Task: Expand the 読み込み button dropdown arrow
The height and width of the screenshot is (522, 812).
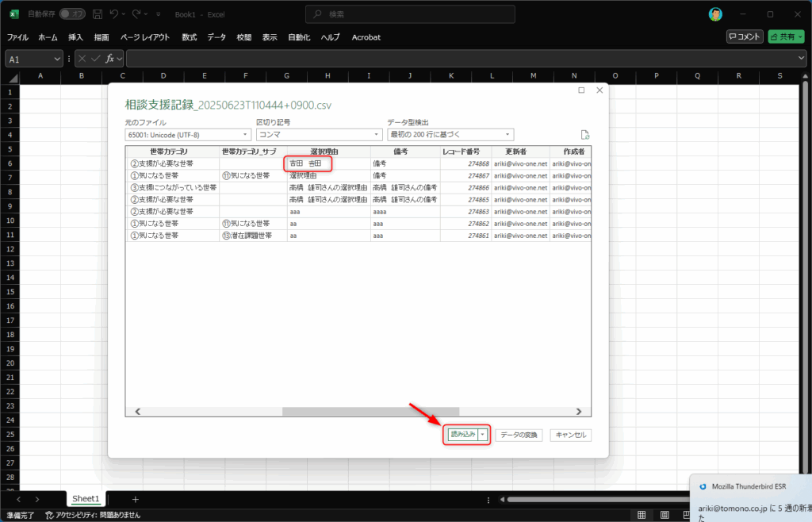Action: point(482,435)
